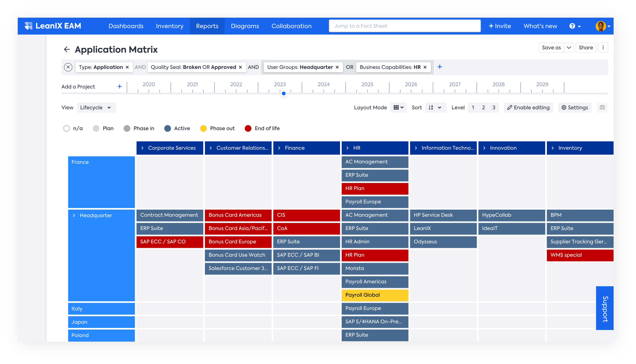Open the SAP ECC / SAP CO tile
636x364 pixels.
point(170,242)
